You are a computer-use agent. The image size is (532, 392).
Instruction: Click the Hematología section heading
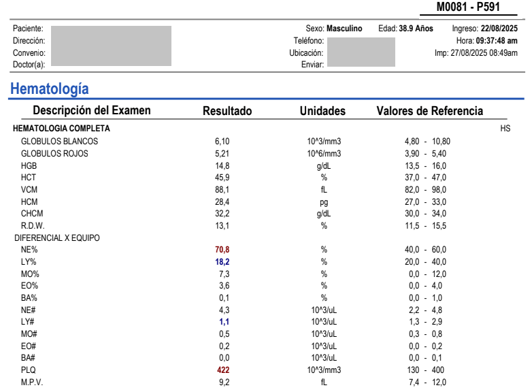(50, 88)
